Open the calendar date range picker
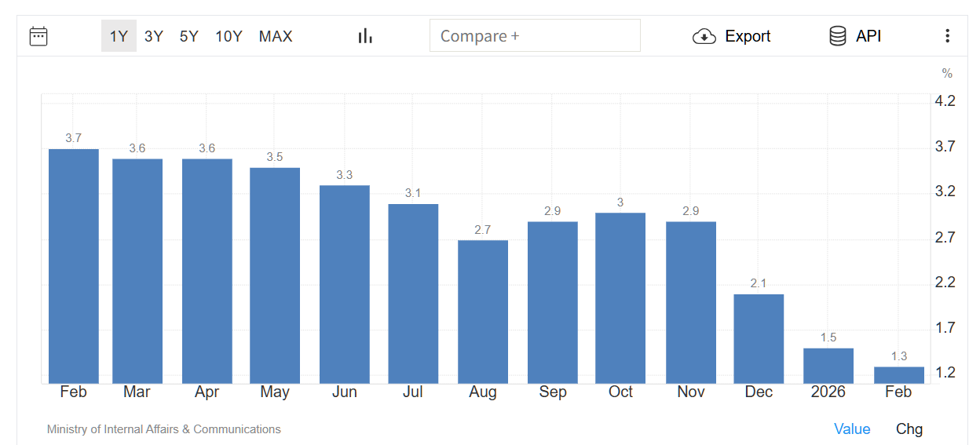 pyautogui.click(x=38, y=36)
